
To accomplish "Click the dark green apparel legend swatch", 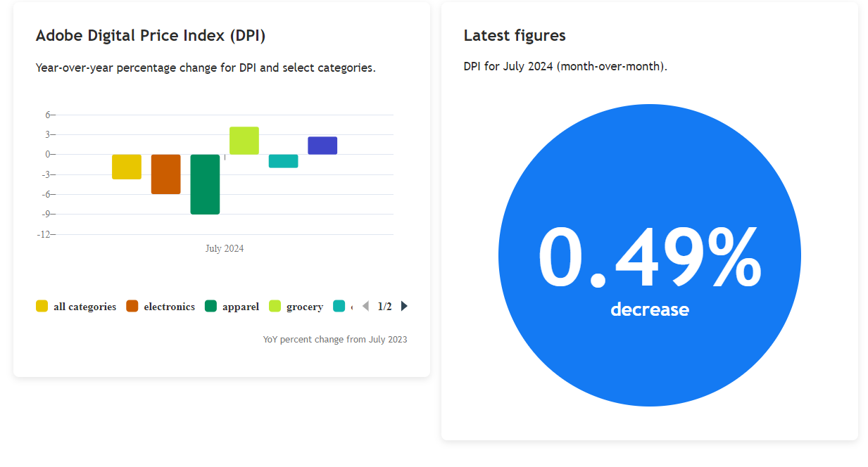I will point(210,306).
